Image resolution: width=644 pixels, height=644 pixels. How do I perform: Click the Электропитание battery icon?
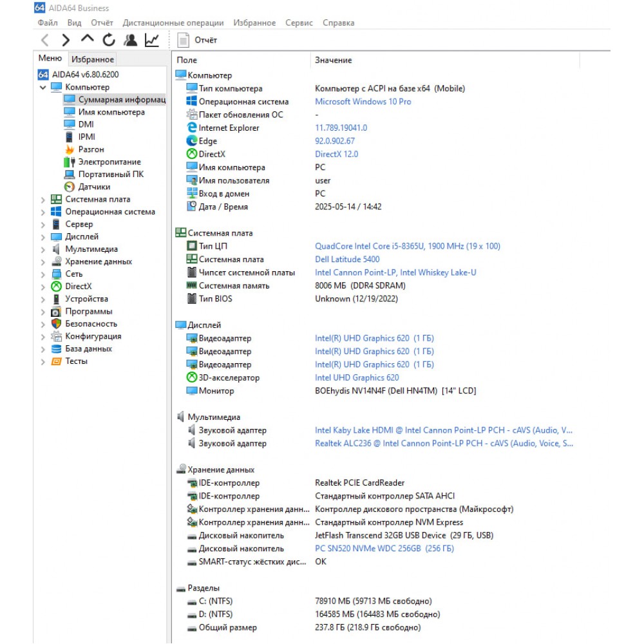click(70, 162)
